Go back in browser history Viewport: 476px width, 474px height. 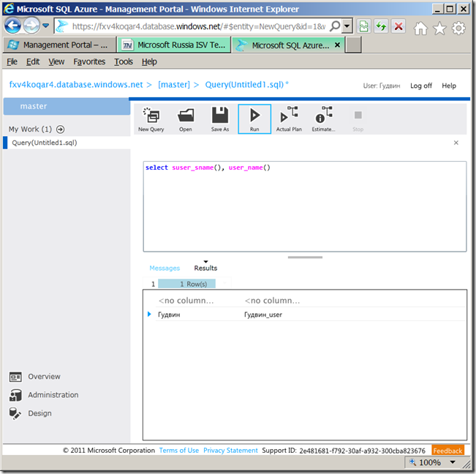(x=12, y=26)
